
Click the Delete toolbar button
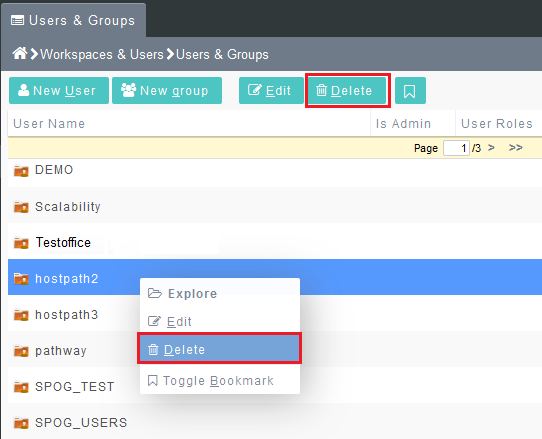(347, 91)
